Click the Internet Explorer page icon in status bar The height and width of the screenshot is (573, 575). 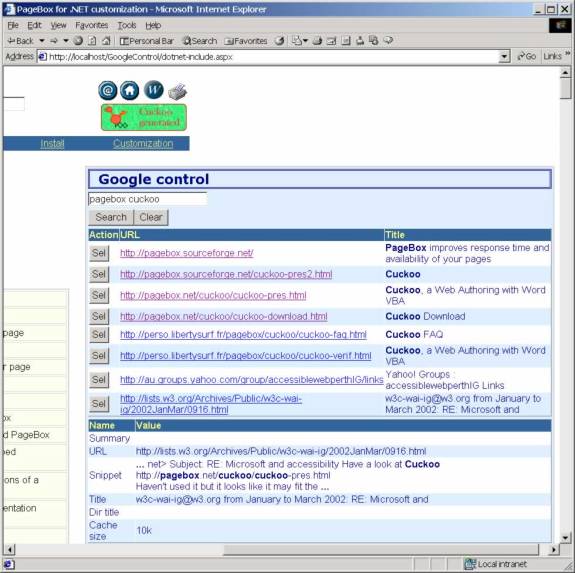(x=9, y=564)
